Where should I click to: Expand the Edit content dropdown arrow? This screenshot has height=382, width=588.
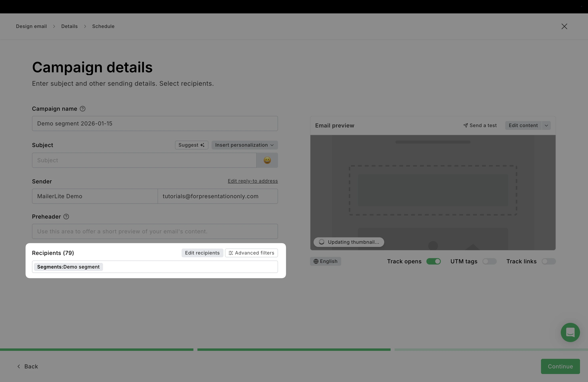(546, 125)
